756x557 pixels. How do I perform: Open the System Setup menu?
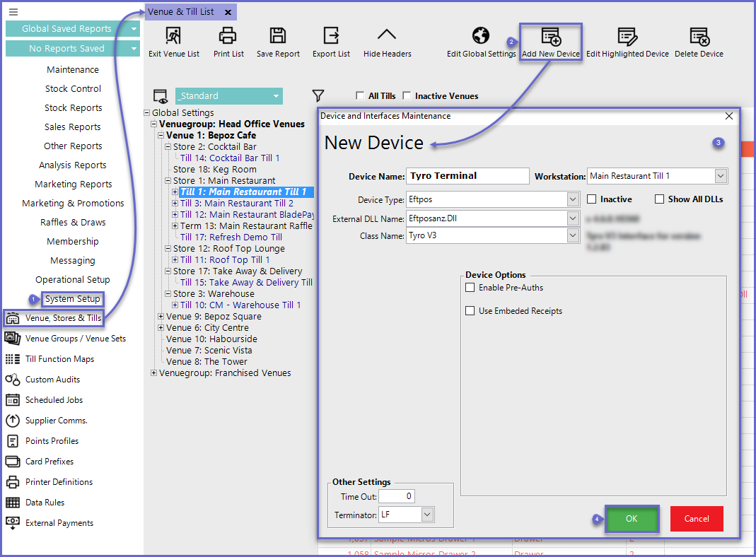[73, 299]
